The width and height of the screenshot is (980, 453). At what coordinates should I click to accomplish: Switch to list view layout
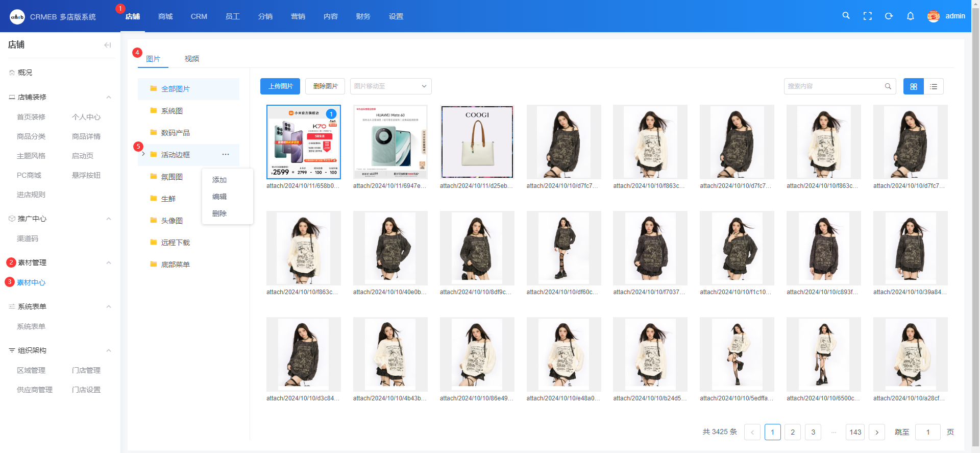click(934, 86)
